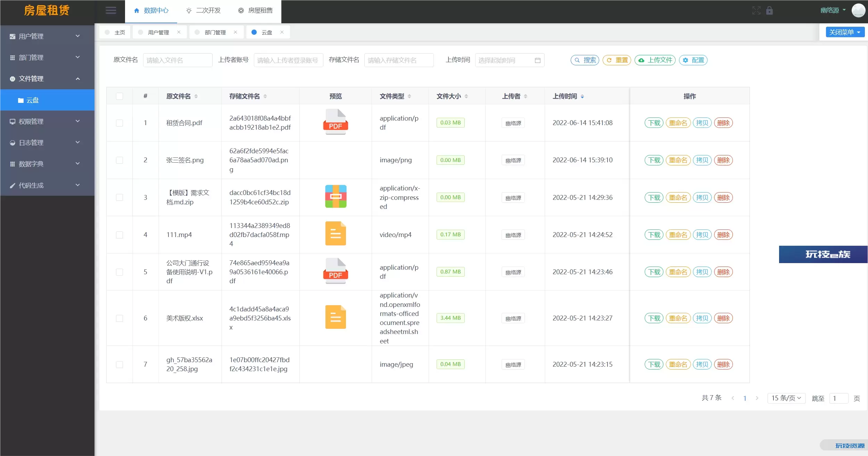Check the row 7 checkbox for gh_57ba35562a20_258.jpg
This screenshot has height=456, width=868.
tap(119, 365)
